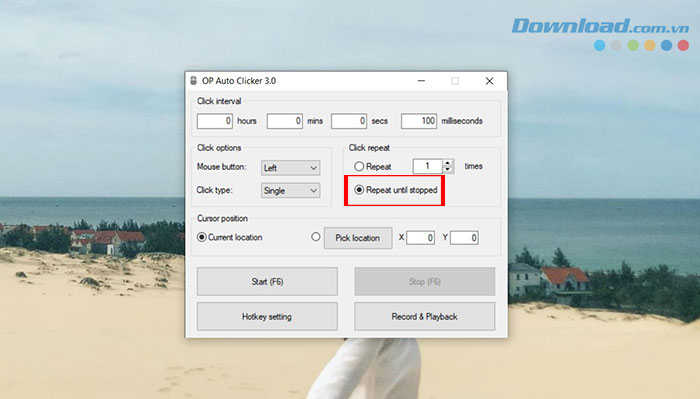Click the Click options group label

coord(219,147)
